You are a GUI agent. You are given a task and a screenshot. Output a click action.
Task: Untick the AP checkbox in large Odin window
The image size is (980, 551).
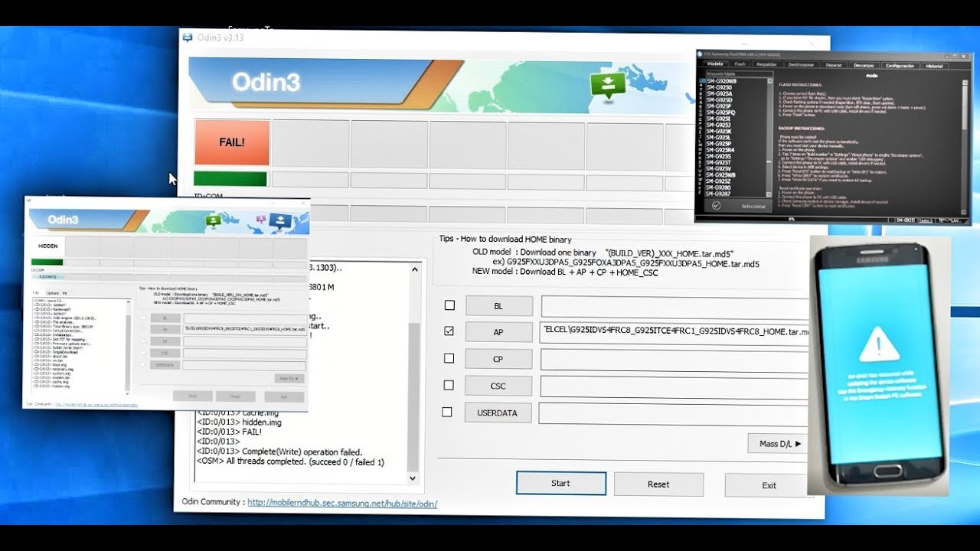pyautogui.click(x=449, y=331)
